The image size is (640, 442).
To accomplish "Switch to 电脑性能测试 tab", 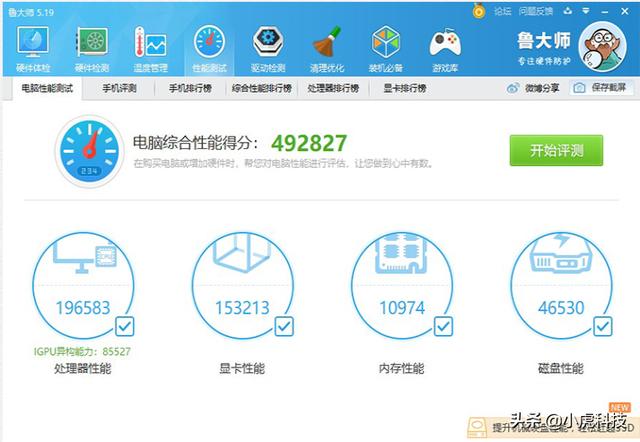I will (47, 88).
